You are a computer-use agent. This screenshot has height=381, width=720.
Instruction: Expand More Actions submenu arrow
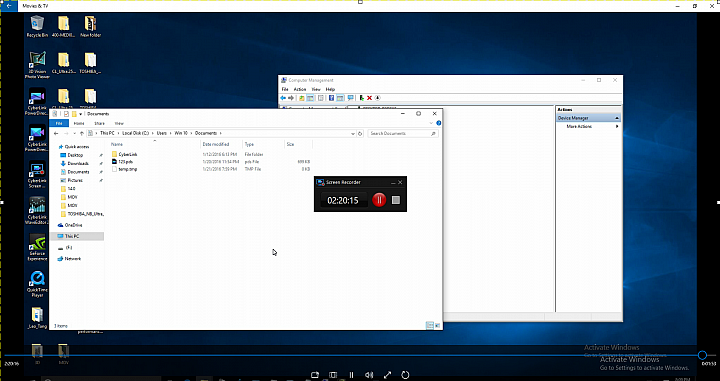click(617, 126)
